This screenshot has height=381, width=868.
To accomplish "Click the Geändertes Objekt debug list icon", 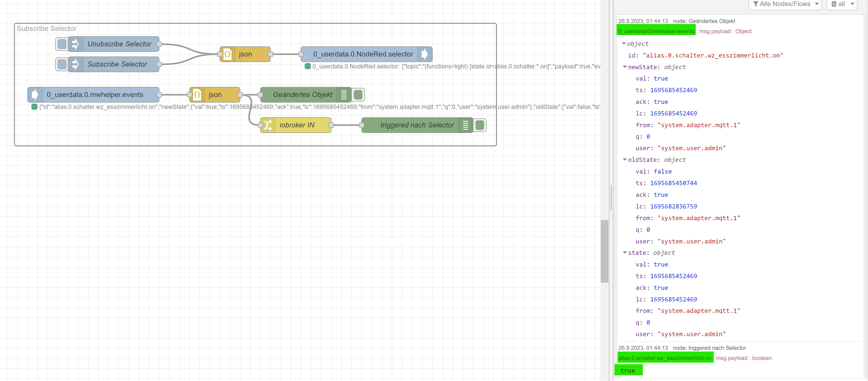I will (344, 95).
